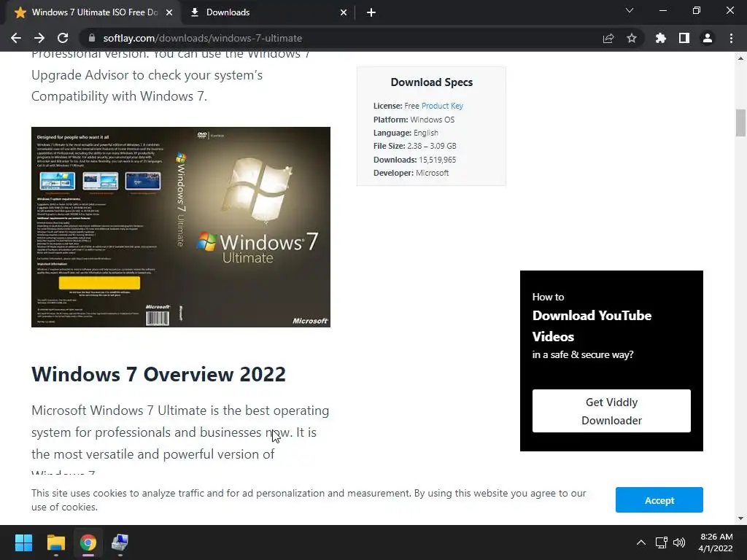Switch to the Downloads tab
The image size is (747, 560).
click(269, 12)
